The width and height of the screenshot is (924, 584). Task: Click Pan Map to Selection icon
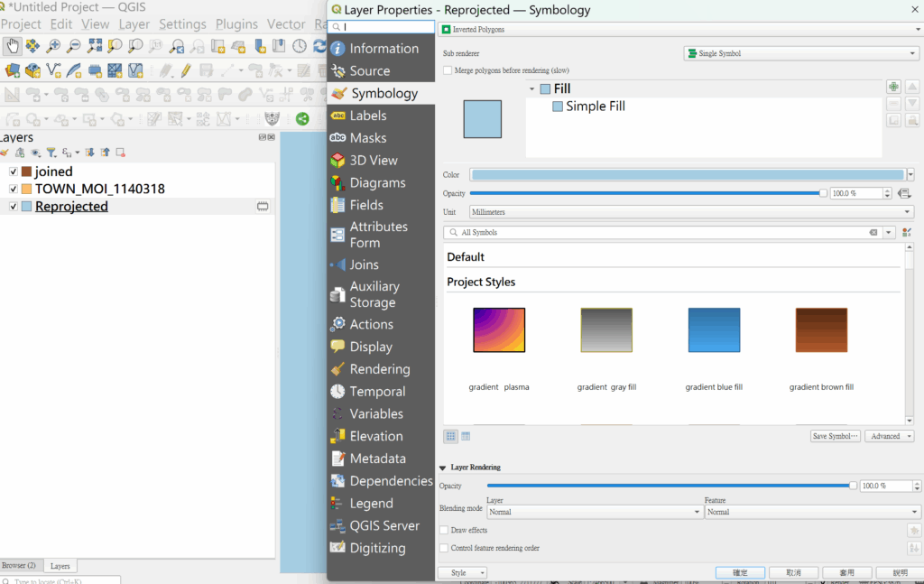pyautogui.click(x=32, y=46)
